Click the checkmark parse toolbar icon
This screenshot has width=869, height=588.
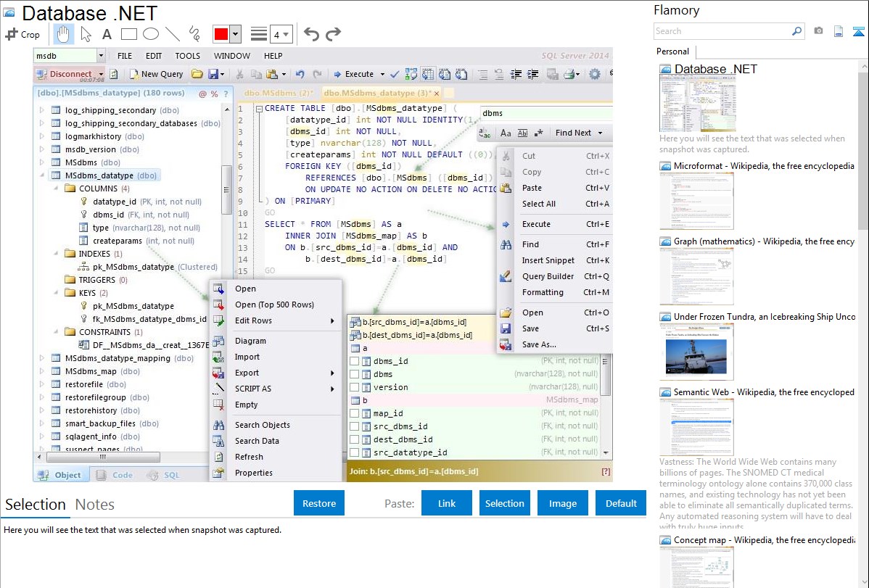point(395,74)
